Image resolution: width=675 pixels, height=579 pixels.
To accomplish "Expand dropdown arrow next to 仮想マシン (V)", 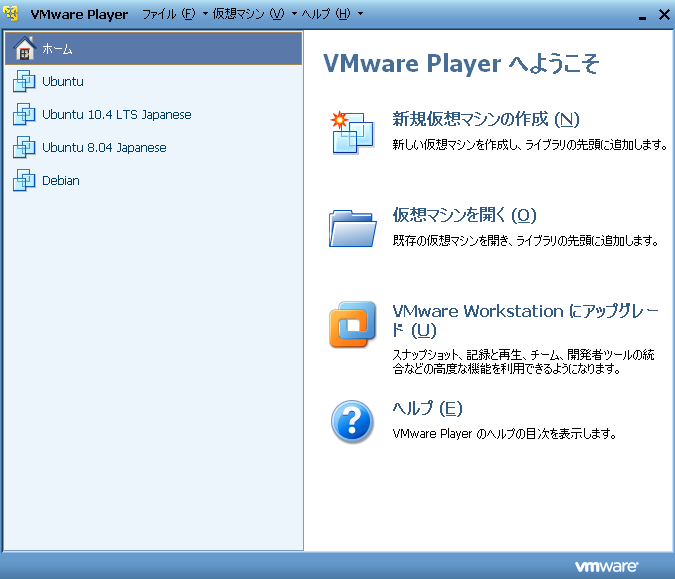I will pyautogui.click(x=294, y=14).
